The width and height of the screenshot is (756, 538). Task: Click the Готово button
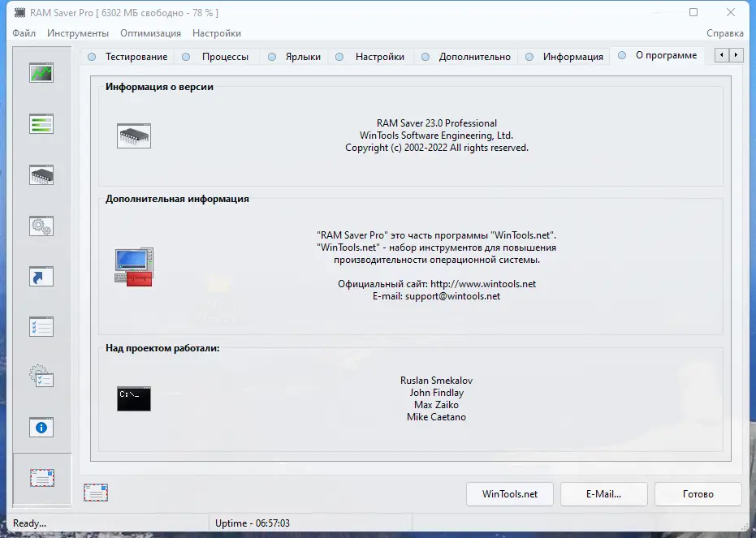(698, 494)
